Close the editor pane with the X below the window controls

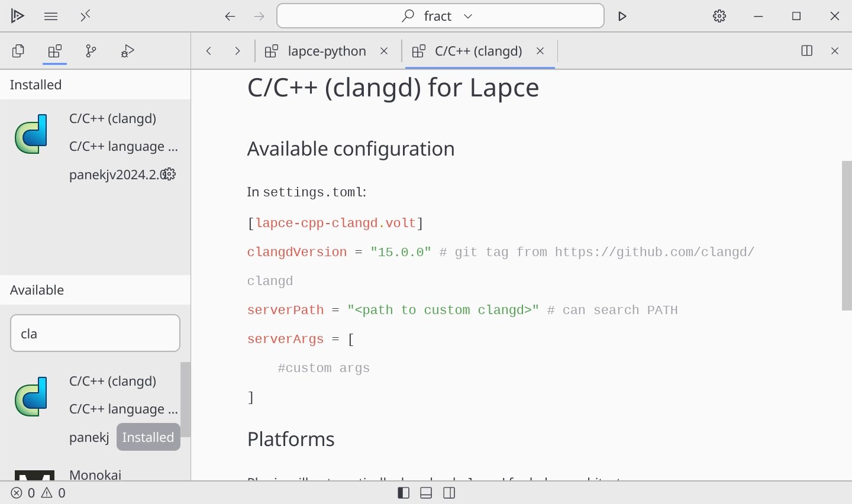(x=835, y=51)
